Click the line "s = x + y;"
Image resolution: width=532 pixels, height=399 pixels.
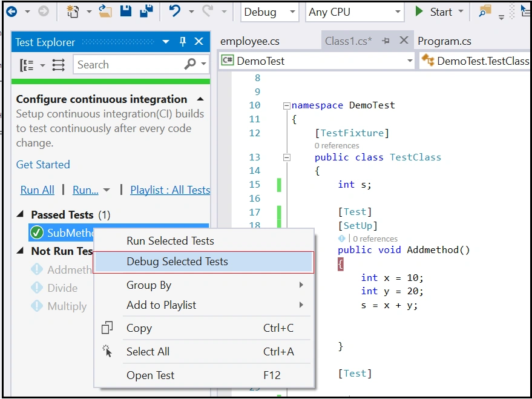click(389, 305)
